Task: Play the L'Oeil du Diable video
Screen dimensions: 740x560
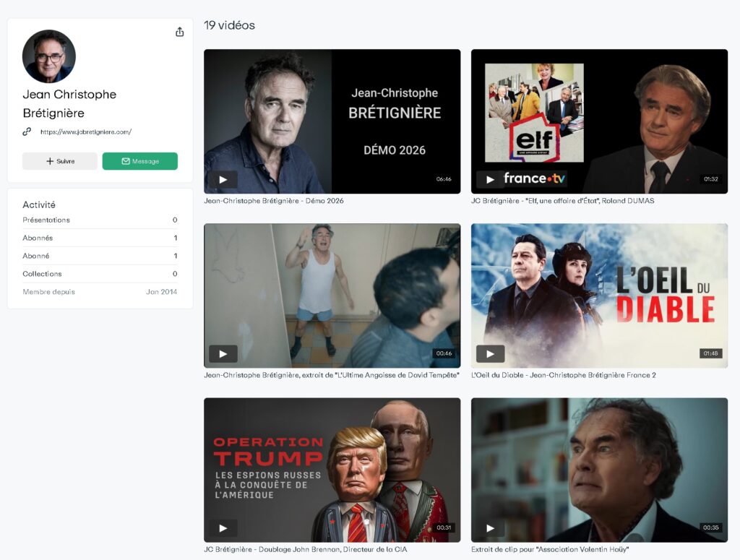Action: (490, 354)
